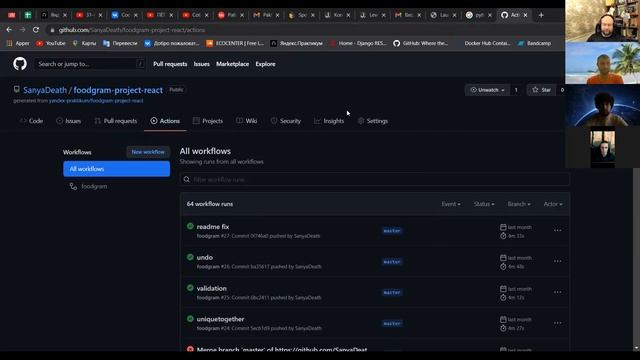Viewport: 640px width, 360px height.
Task: Switch to the Projects tab
Action: [x=208, y=121]
